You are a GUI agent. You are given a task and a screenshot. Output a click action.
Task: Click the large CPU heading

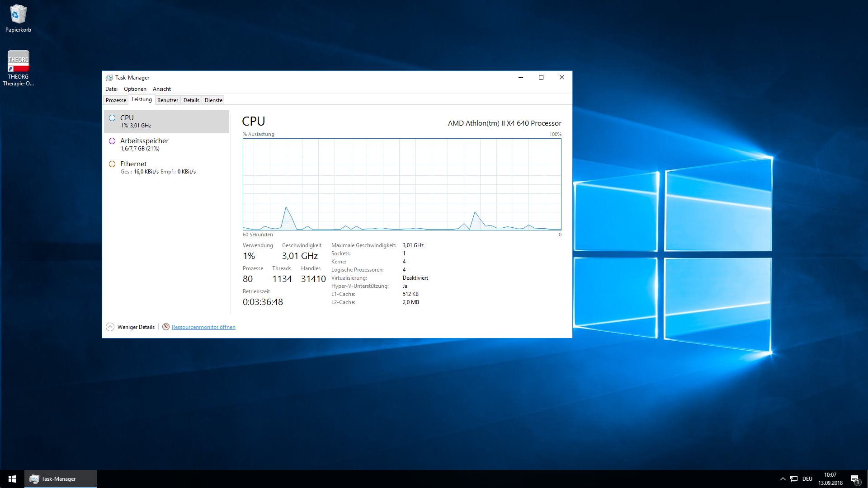254,121
